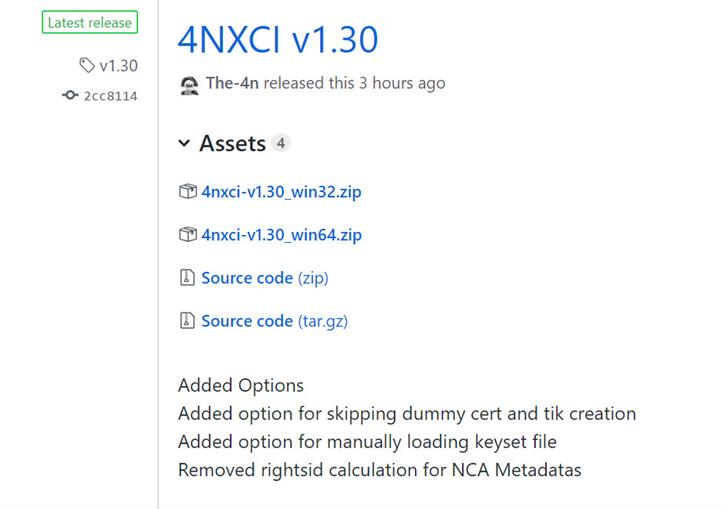
Task: Click the Assets count badge showing 4
Action: (281, 143)
